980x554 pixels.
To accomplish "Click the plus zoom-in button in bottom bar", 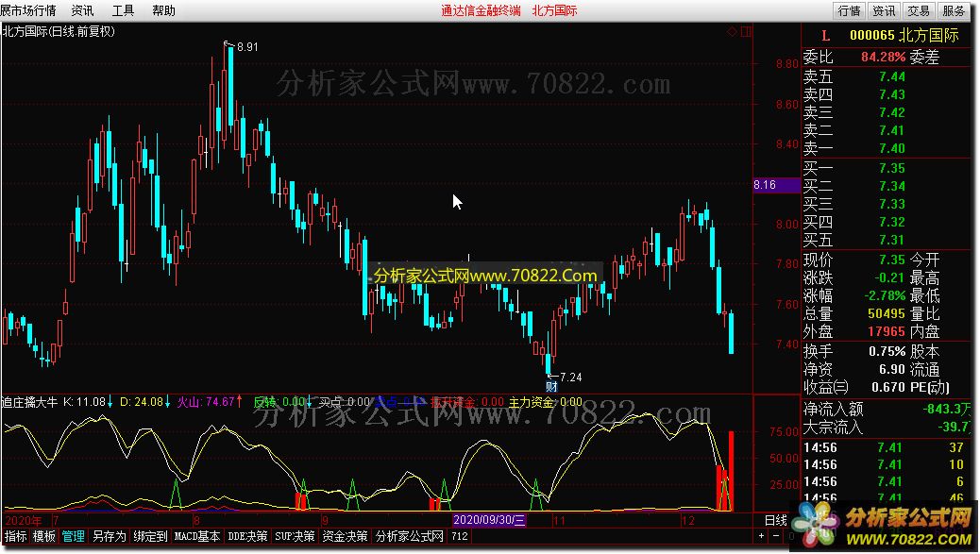I will 761,536.
